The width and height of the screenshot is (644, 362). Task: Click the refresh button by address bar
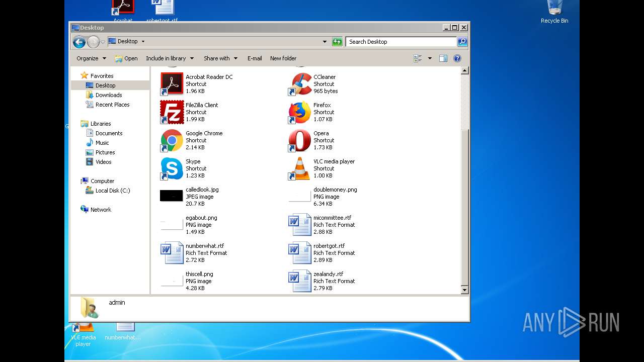(x=338, y=42)
